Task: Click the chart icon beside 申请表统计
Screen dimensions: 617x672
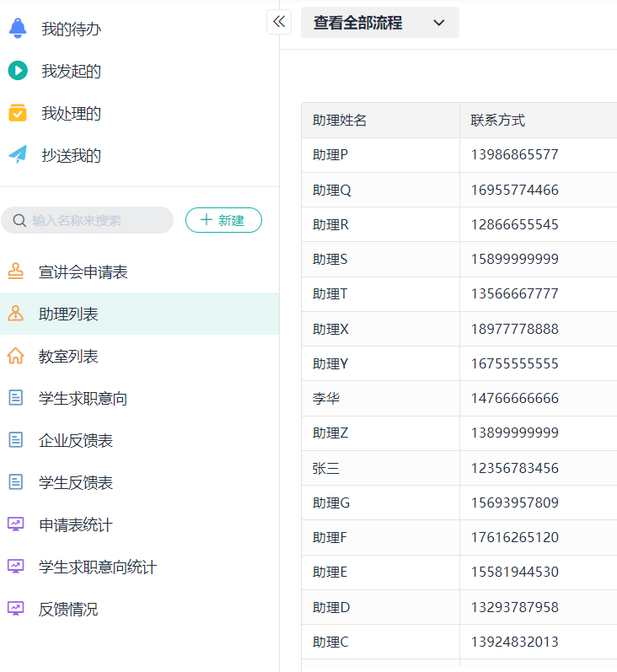Action: coord(15,524)
